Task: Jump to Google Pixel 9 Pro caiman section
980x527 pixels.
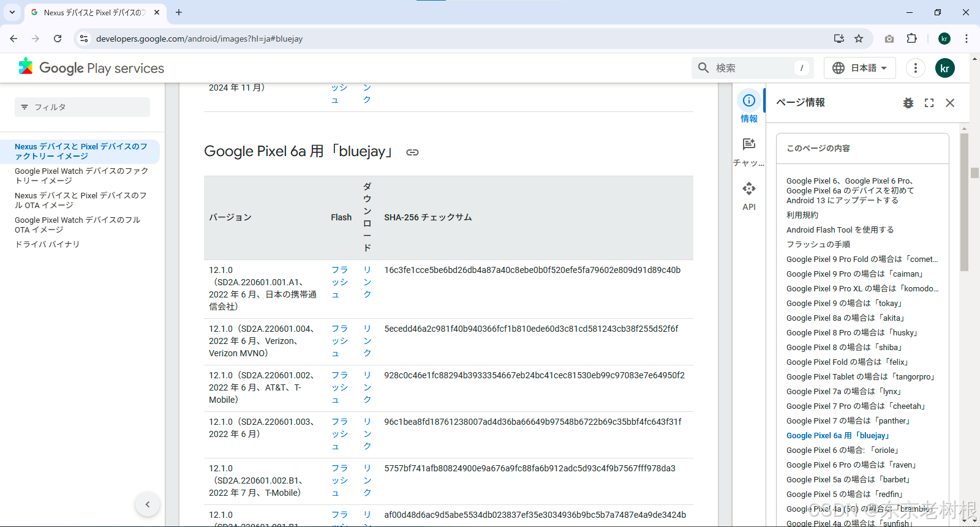Action: (x=855, y=274)
